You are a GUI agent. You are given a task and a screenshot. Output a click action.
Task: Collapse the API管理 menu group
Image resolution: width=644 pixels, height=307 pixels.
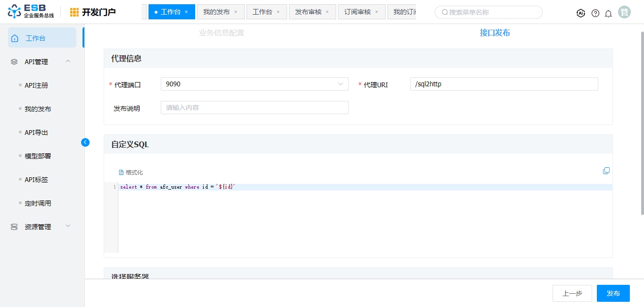coord(68,61)
